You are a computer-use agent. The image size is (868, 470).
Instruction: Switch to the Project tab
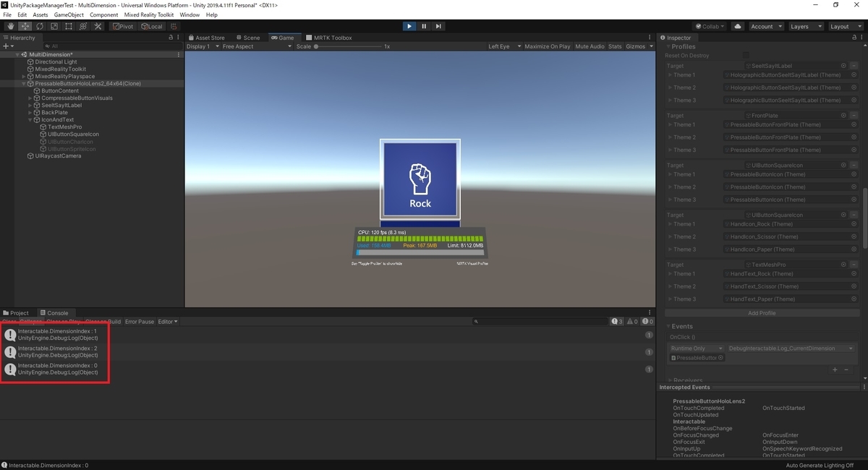coord(17,313)
